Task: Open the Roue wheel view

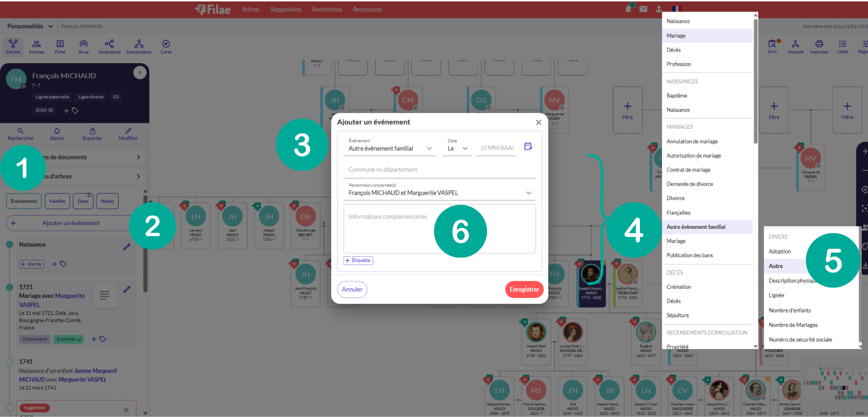Action: (x=83, y=46)
